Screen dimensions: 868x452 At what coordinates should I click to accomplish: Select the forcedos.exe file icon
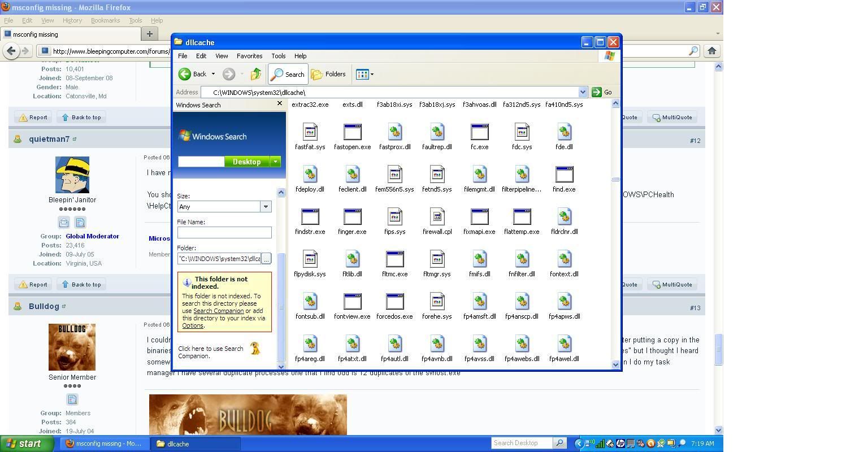point(394,302)
